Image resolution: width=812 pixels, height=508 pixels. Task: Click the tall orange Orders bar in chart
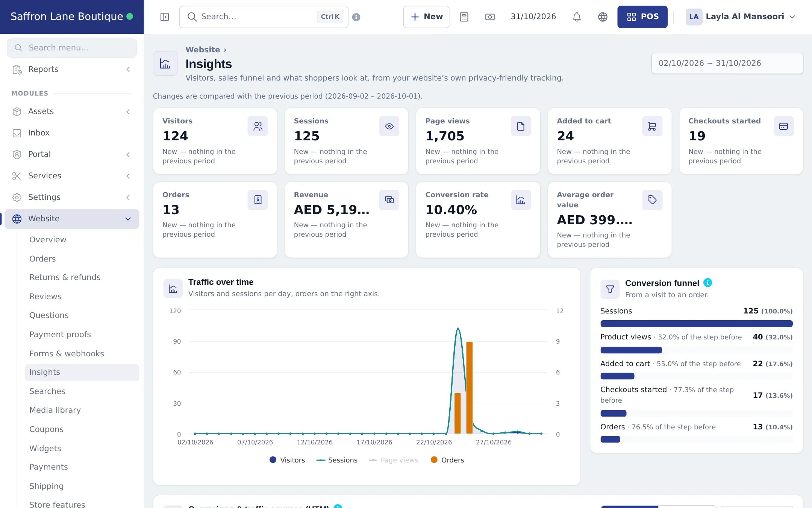pos(469,388)
